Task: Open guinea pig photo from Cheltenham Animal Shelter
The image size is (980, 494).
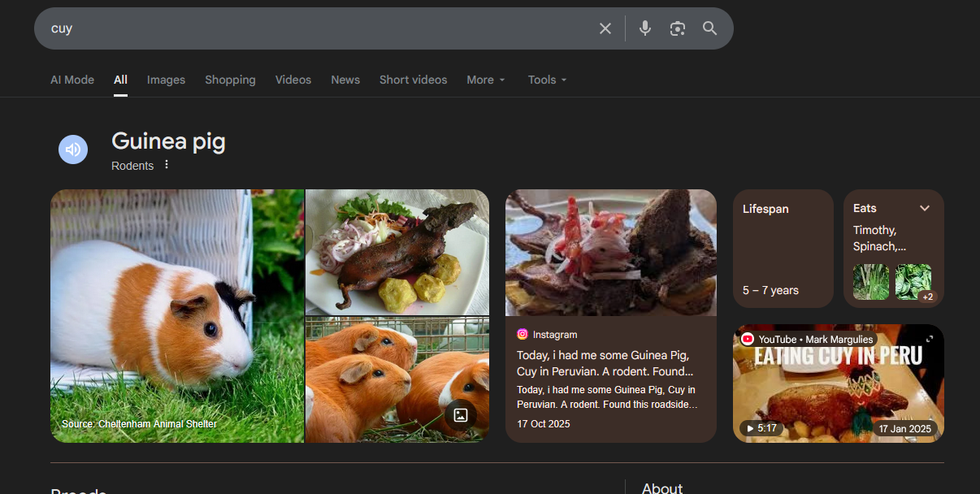Action: (x=177, y=316)
